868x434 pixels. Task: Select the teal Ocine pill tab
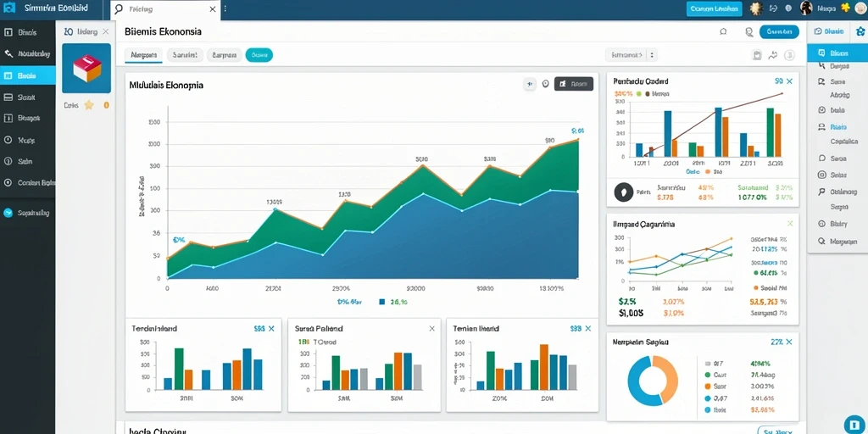tap(259, 55)
